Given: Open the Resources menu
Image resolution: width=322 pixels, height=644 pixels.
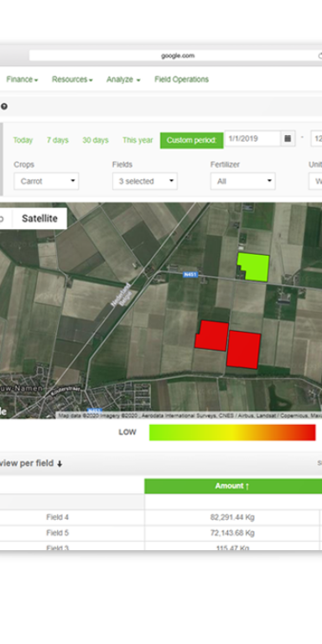Looking at the screenshot, I should pyautogui.click(x=72, y=80).
